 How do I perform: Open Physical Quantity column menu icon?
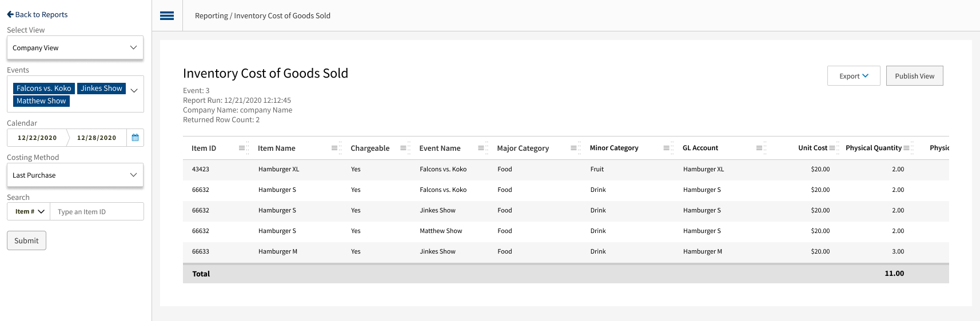point(906,148)
